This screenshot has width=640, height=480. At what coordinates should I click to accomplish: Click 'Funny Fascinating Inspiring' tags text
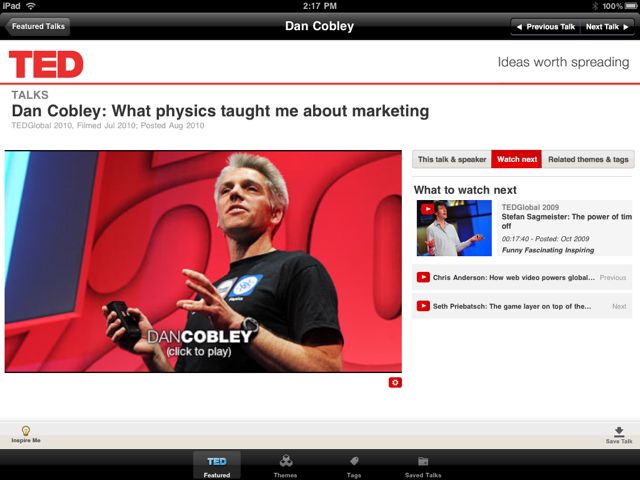tap(548, 250)
